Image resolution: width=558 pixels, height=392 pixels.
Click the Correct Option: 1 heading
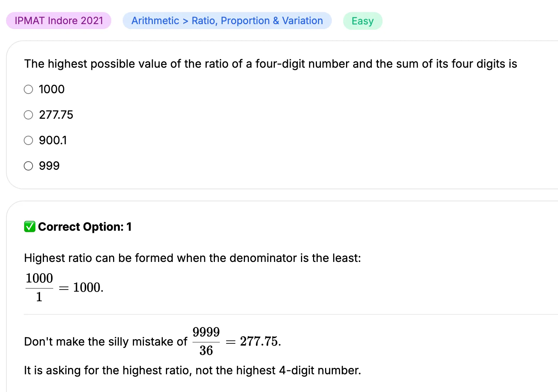coord(85,227)
